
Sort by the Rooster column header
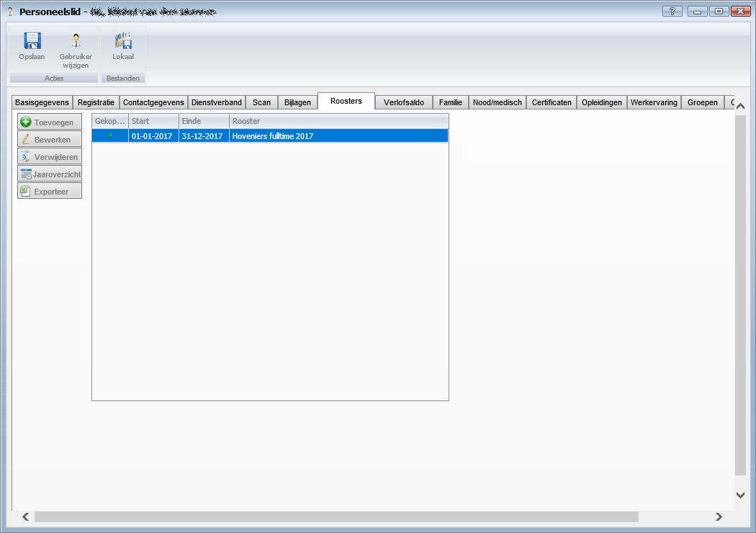point(338,121)
